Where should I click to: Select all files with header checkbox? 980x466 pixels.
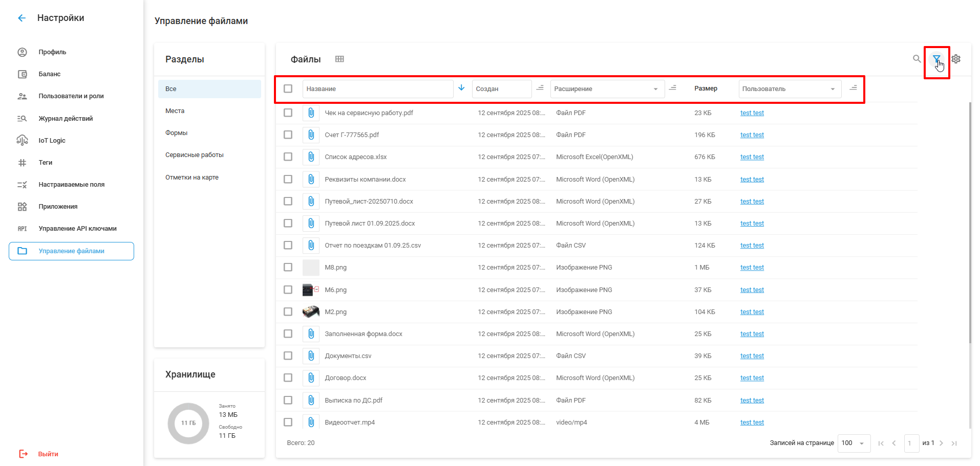[x=288, y=88]
